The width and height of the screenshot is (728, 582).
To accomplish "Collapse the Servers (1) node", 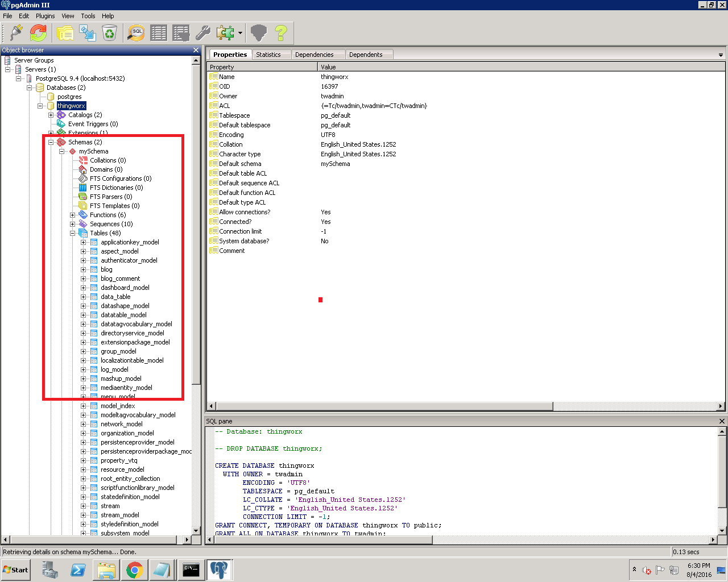I will click(x=7, y=69).
